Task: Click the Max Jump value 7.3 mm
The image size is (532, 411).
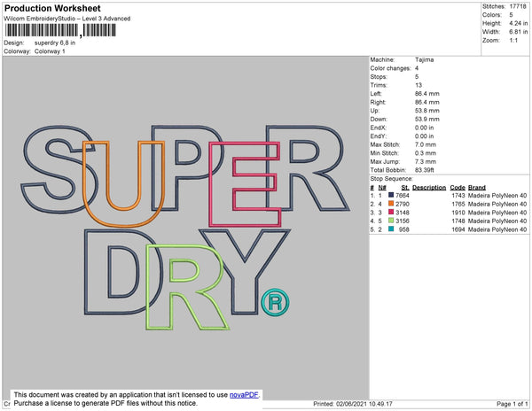Action: click(x=426, y=161)
